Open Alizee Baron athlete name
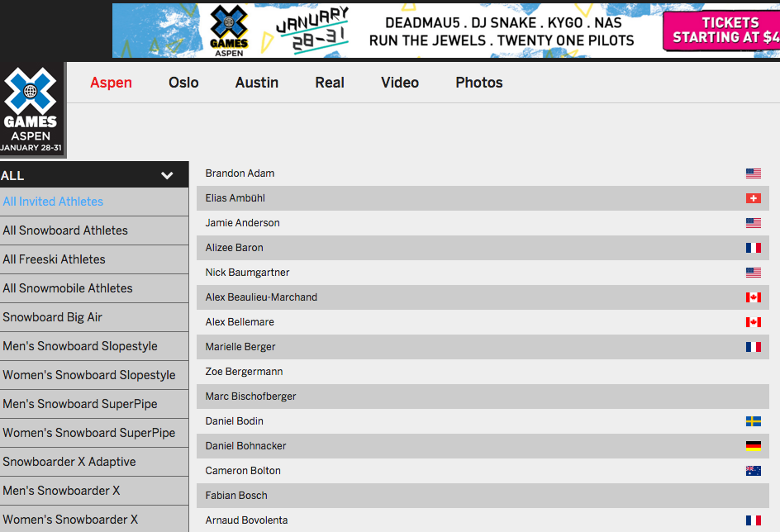Viewport: 780px width, 532px height. click(x=235, y=248)
